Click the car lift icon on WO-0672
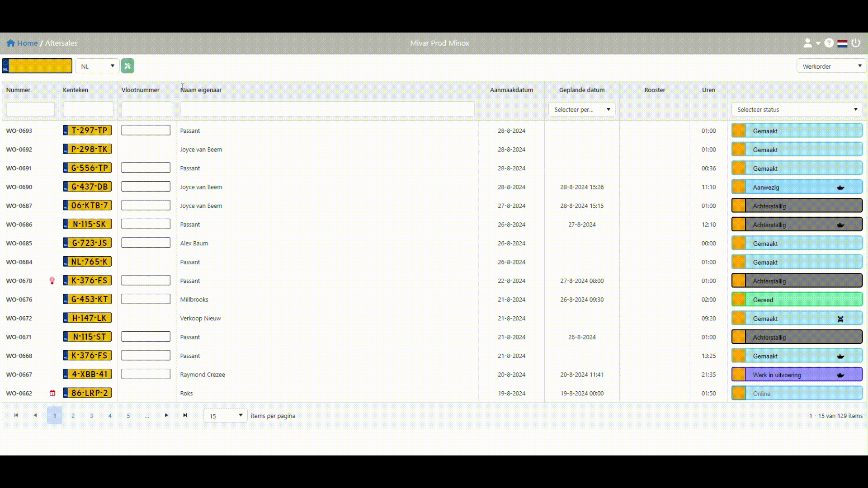The height and width of the screenshot is (488, 868). [840, 319]
